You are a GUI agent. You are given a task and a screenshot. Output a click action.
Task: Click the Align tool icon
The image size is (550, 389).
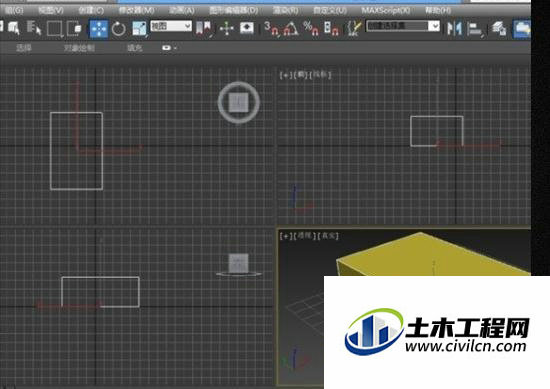(475, 29)
